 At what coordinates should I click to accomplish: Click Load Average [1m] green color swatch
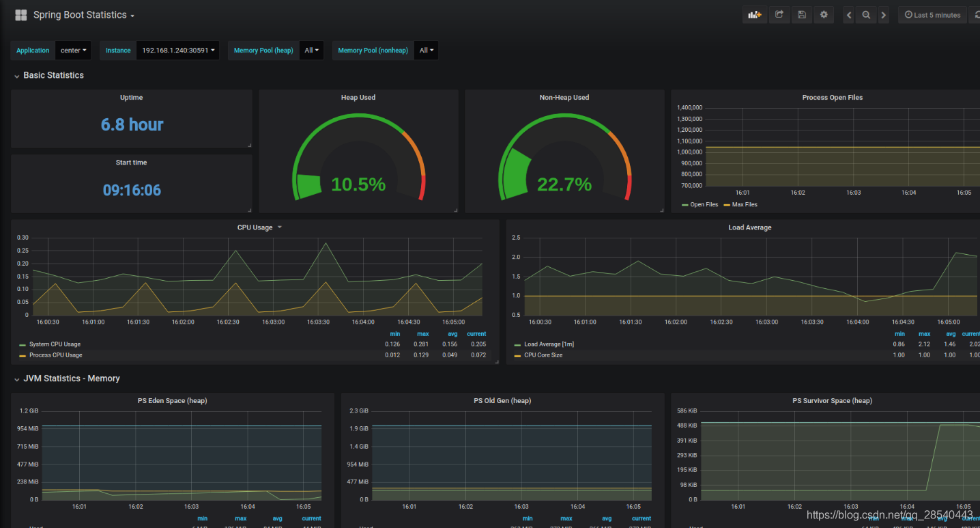click(x=517, y=345)
